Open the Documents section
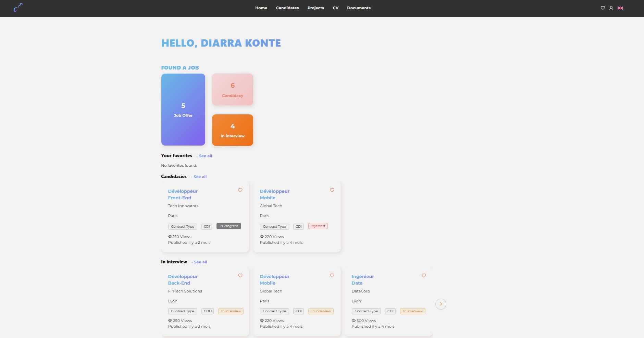 coord(359,8)
